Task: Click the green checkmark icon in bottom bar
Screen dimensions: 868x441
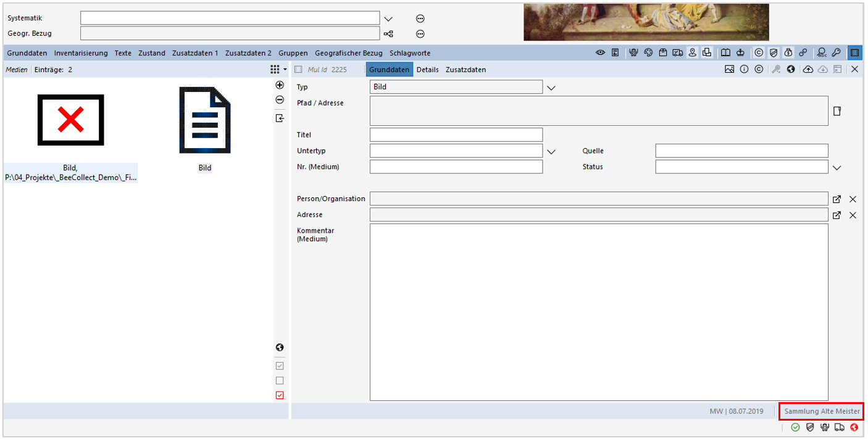Action: (796, 427)
